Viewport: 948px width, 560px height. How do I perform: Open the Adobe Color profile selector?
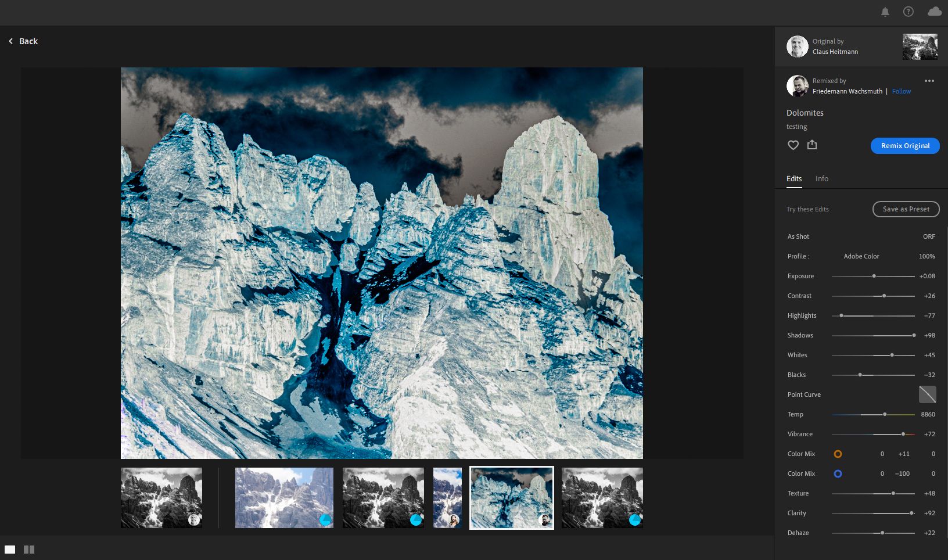point(861,256)
